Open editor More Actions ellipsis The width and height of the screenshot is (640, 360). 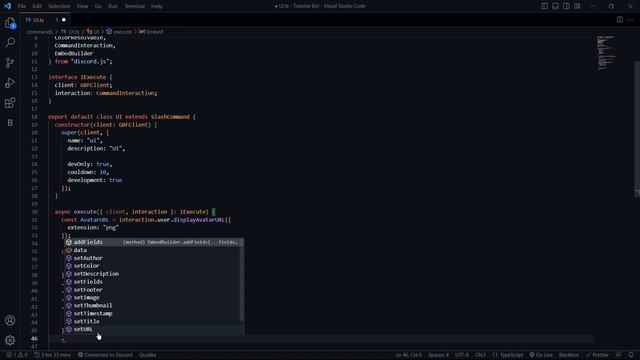[631, 20]
